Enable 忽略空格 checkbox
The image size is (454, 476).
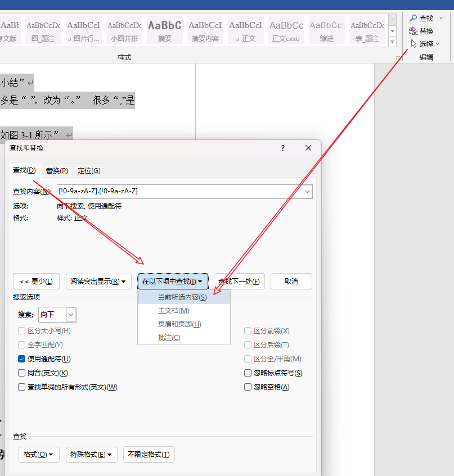248,387
